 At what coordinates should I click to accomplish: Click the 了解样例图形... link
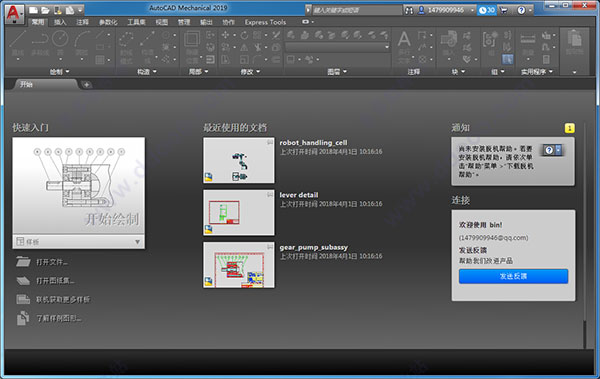(x=59, y=318)
